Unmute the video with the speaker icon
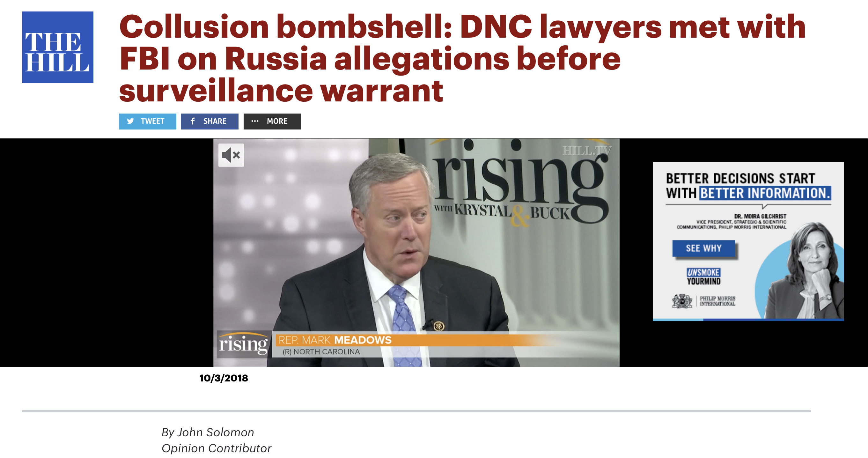The height and width of the screenshot is (458, 868). (x=231, y=155)
